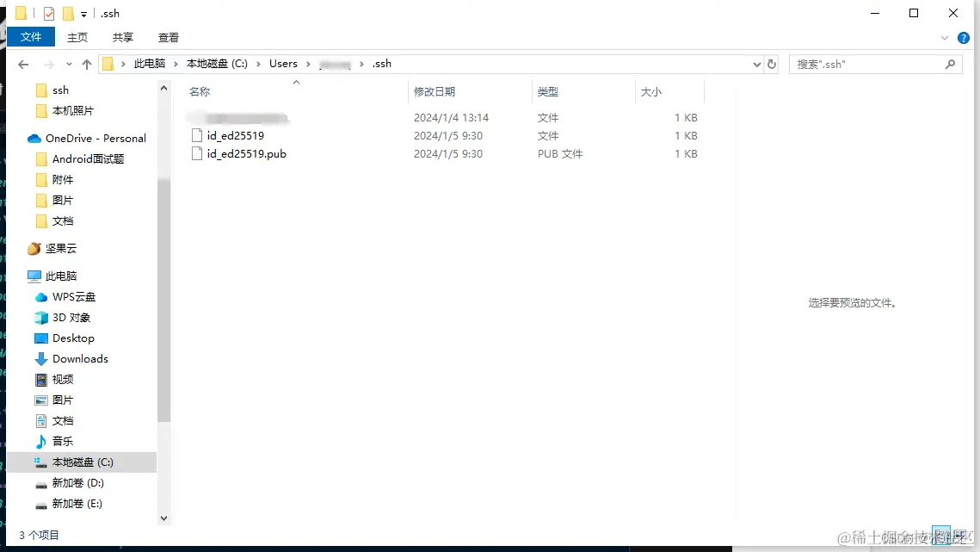Go up one folder level arrow
Screen dimensions: 980x552
(x=87, y=64)
